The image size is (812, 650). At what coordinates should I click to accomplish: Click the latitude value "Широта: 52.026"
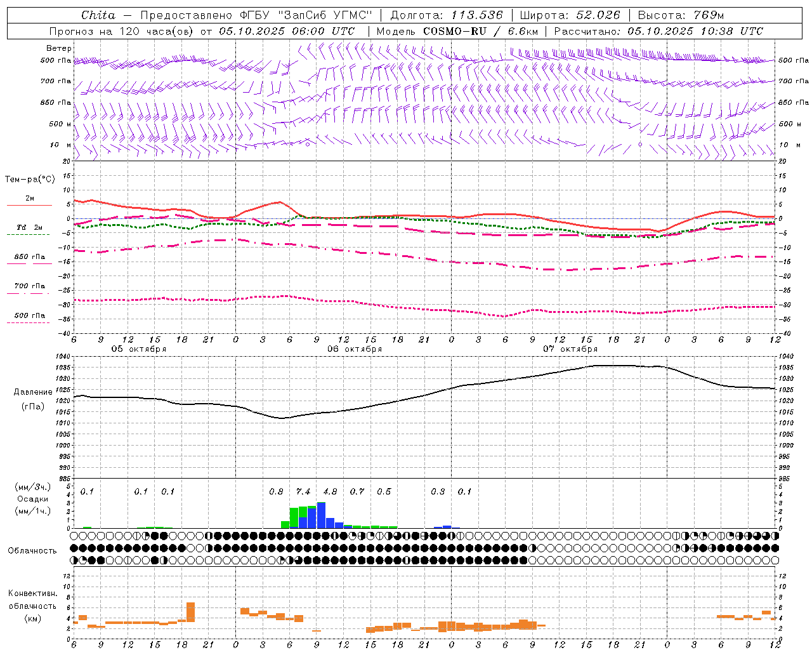[570, 15]
